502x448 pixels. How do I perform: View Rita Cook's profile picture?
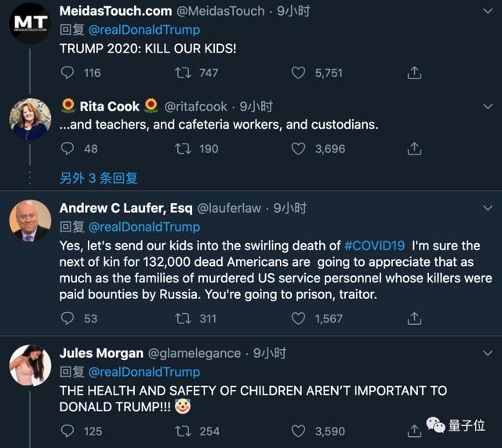tap(30, 120)
